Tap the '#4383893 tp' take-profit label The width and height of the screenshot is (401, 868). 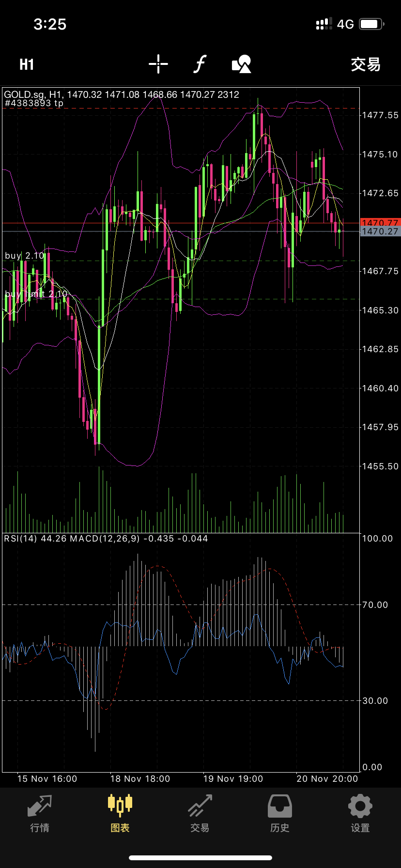[x=34, y=103]
